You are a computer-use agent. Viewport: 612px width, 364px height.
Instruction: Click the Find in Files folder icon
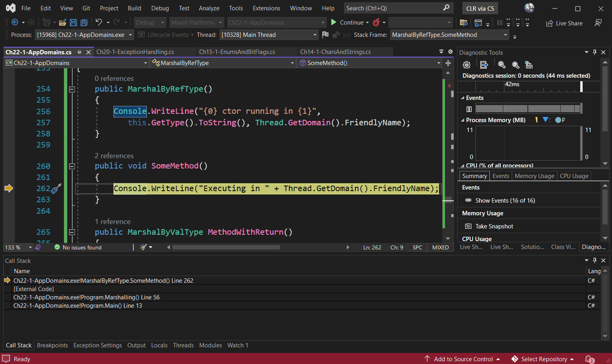click(463, 23)
